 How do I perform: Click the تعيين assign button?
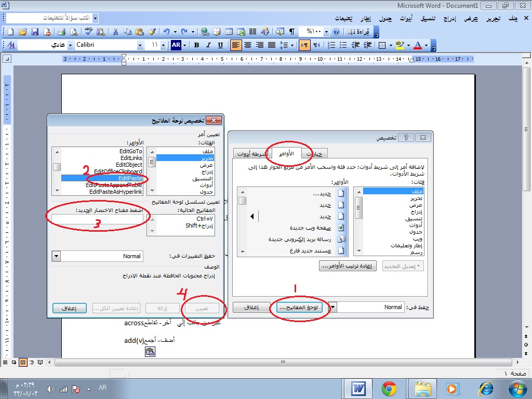point(202,309)
